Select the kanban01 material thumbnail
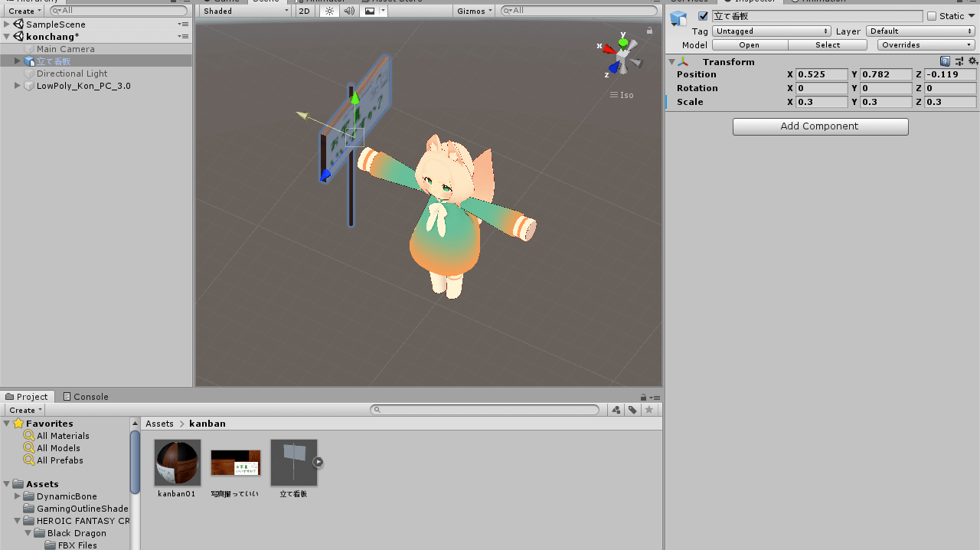The height and width of the screenshot is (550, 980). tap(177, 463)
